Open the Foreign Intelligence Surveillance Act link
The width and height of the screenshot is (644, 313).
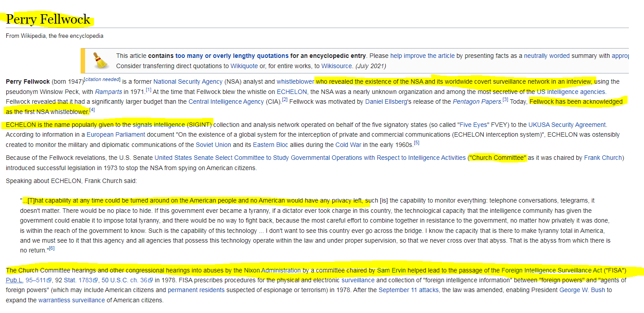pyautogui.click(x=552, y=270)
